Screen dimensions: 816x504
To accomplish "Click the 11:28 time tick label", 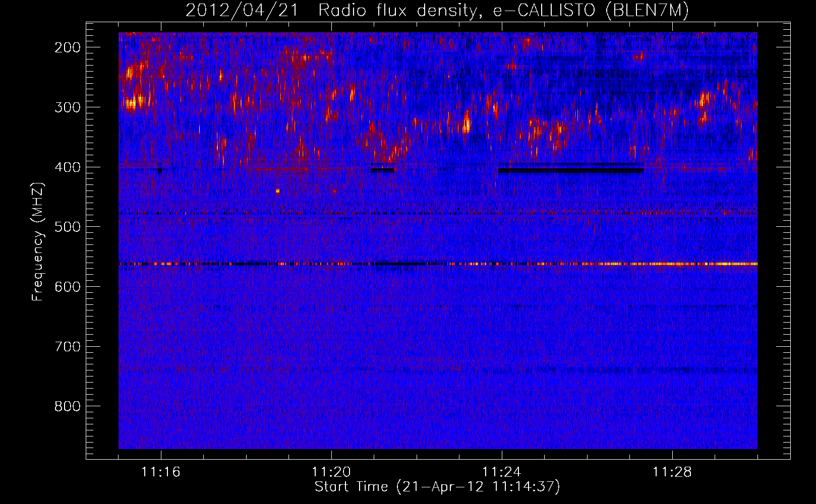I will (672, 472).
